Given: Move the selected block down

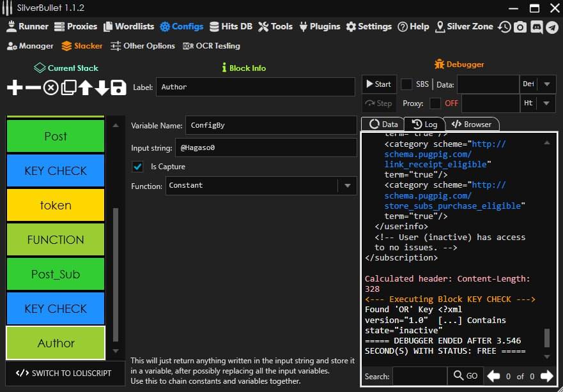Looking at the screenshot, I should 102,87.
